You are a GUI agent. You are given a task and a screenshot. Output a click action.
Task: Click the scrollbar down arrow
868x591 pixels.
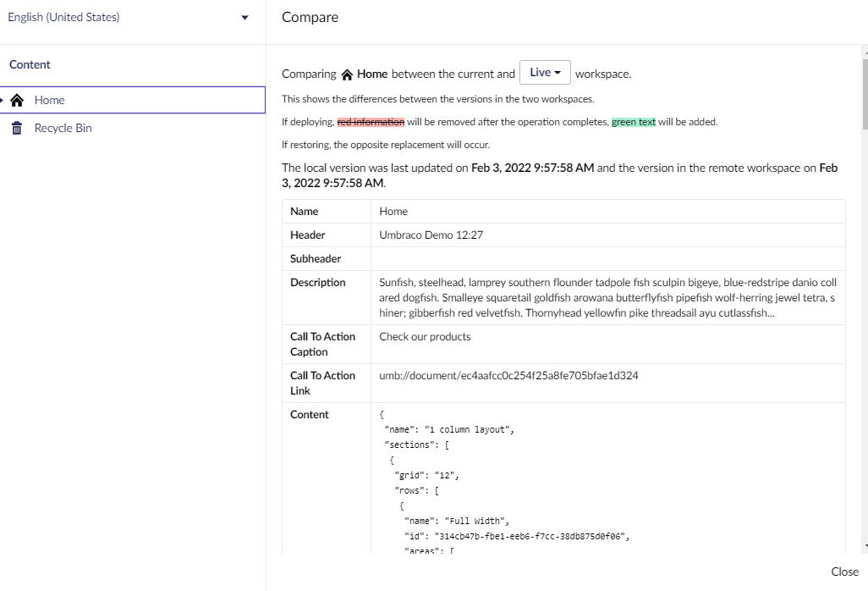(x=865, y=547)
